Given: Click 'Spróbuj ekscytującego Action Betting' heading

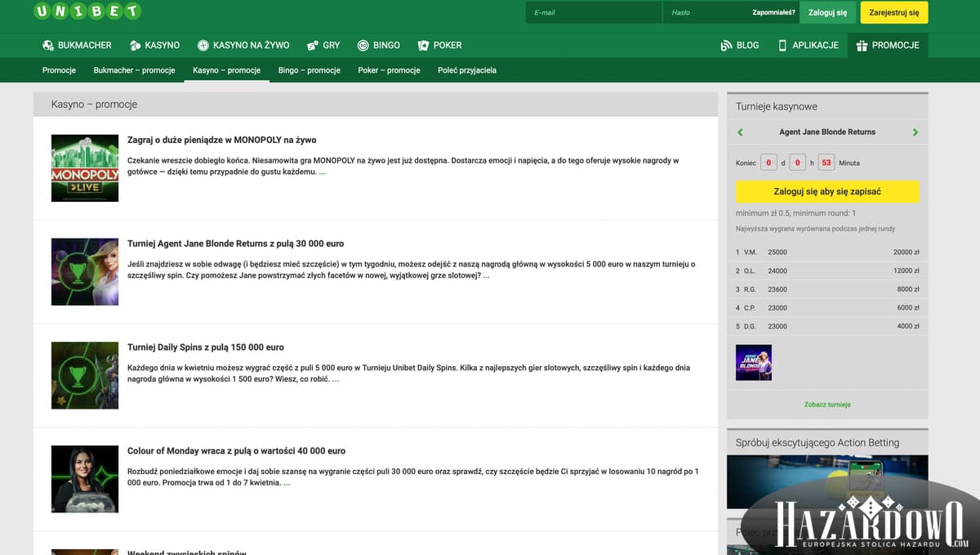Looking at the screenshot, I should (817, 442).
